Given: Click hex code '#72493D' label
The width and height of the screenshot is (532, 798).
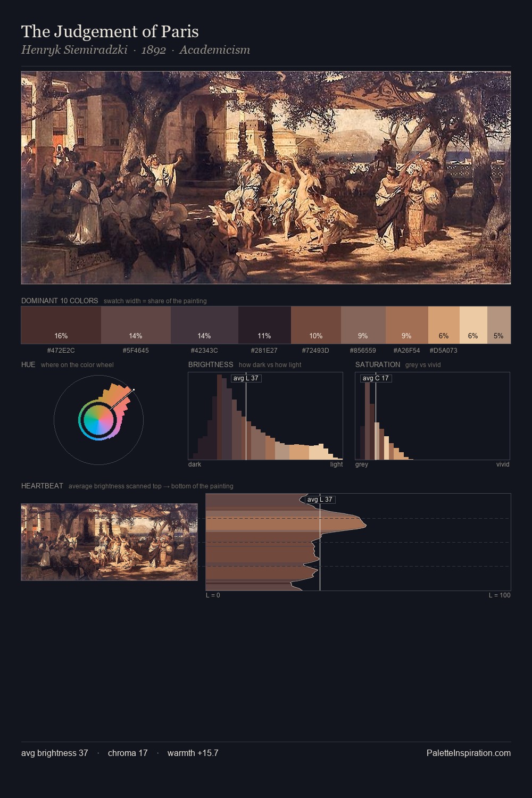Looking at the screenshot, I should [x=316, y=351].
